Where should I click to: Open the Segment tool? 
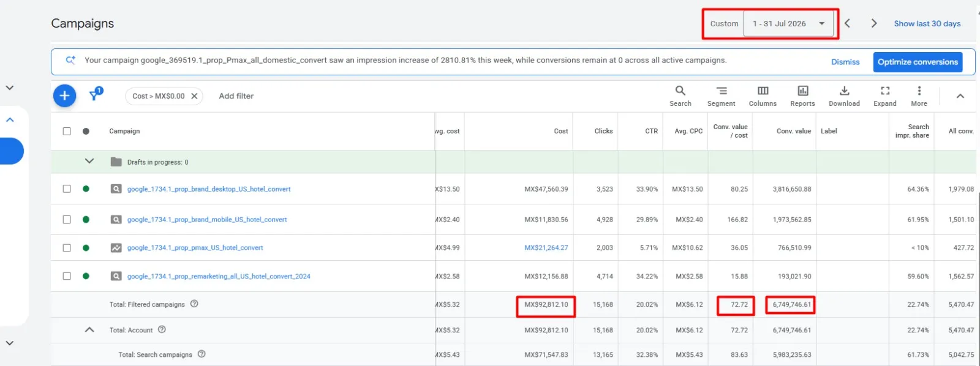721,96
